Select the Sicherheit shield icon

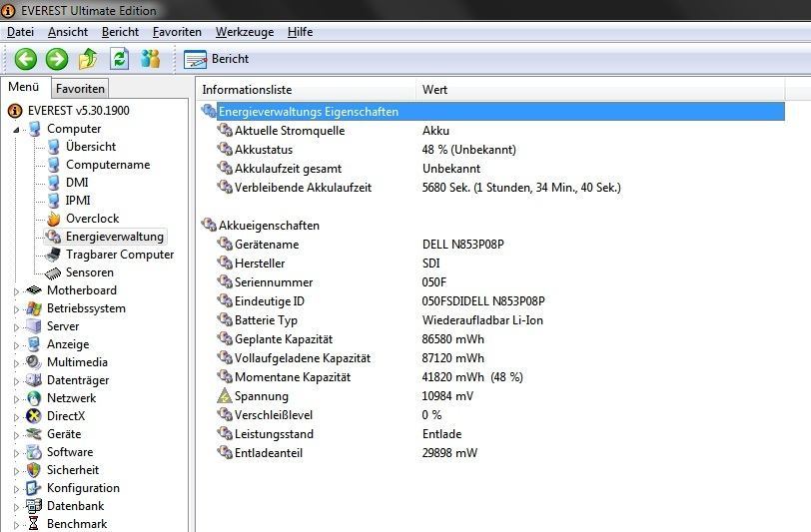pyautogui.click(x=34, y=470)
